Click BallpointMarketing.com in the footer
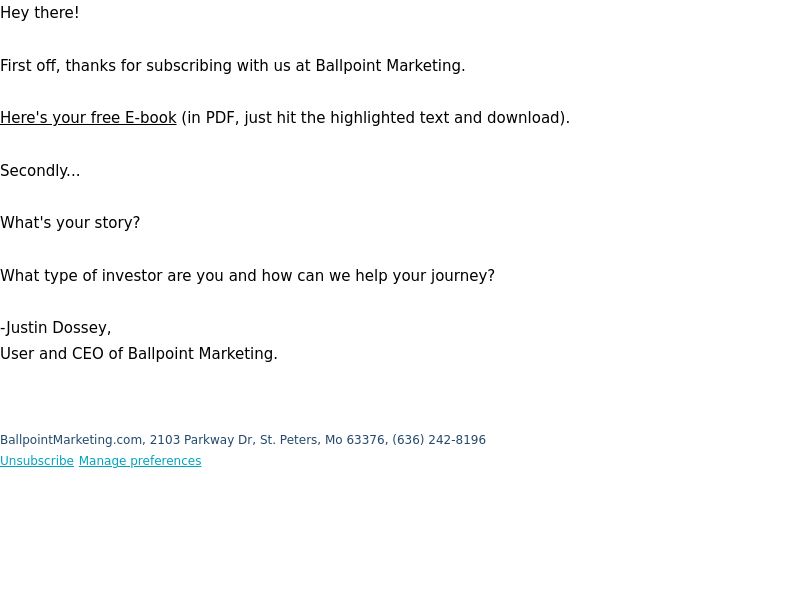Screen dimensions: 800x600 point(71,440)
